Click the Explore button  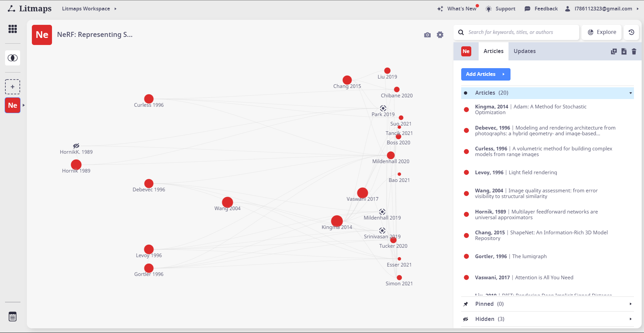(x=602, y=32)
